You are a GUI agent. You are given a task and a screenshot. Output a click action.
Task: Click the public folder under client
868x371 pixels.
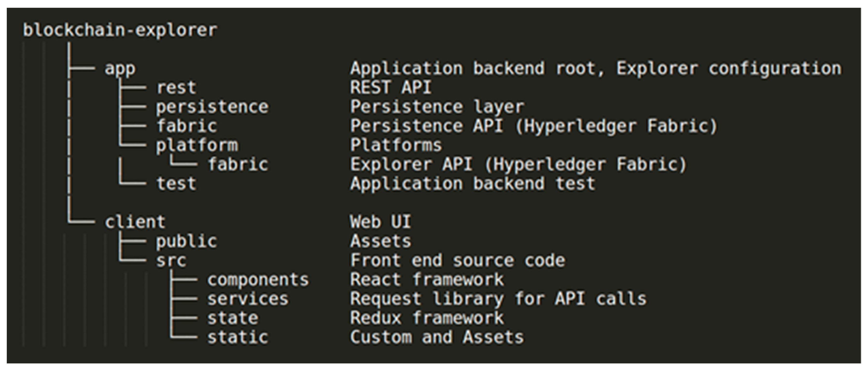tap(186, 242)
